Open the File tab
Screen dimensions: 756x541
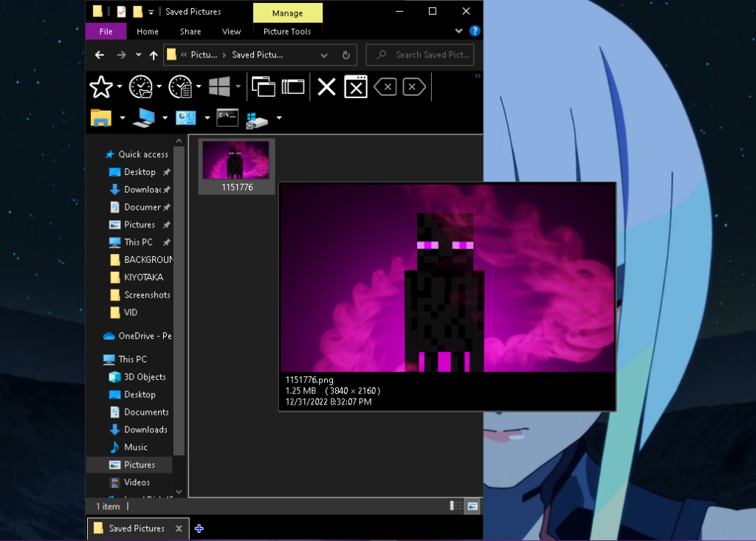tap(106, 31)
